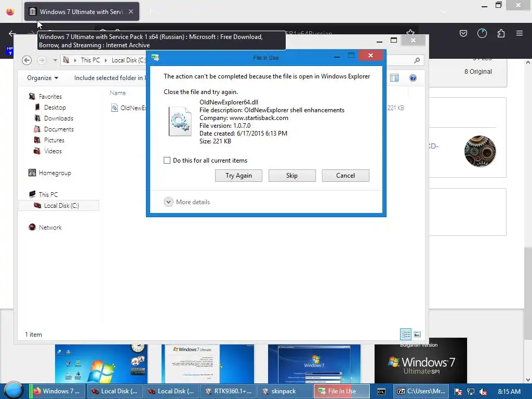Viewport: 532px width, 399px height.
Task: Open Windows 7 Ultimate SP1 Bulgarian thumbnail
Action: [421, 361]
